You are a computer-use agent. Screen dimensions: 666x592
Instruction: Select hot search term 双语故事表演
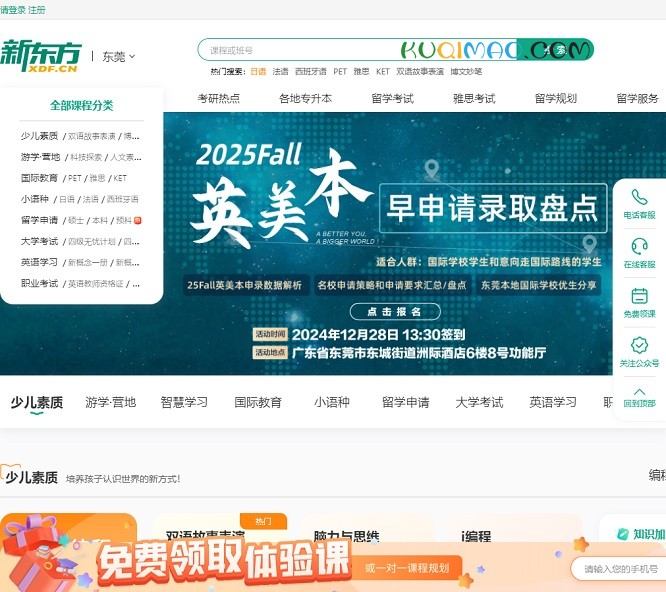[420, 71]
